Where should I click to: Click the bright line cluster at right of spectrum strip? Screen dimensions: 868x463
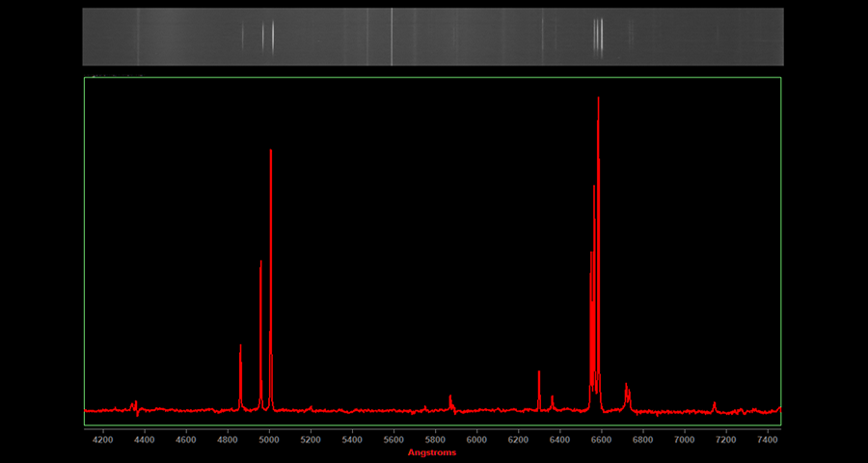[x=598, y=37]
